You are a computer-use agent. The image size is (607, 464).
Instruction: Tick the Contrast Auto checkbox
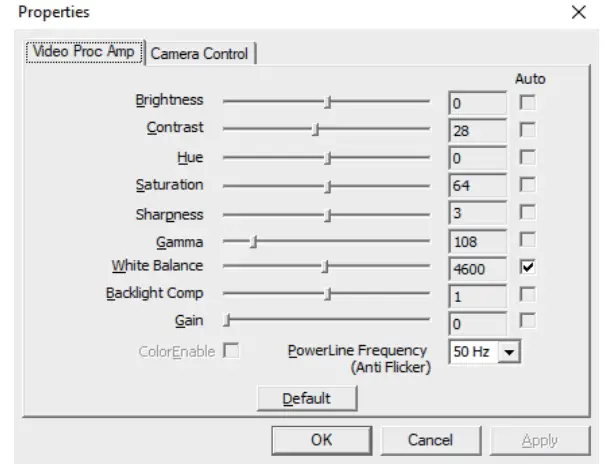[527, 129]
